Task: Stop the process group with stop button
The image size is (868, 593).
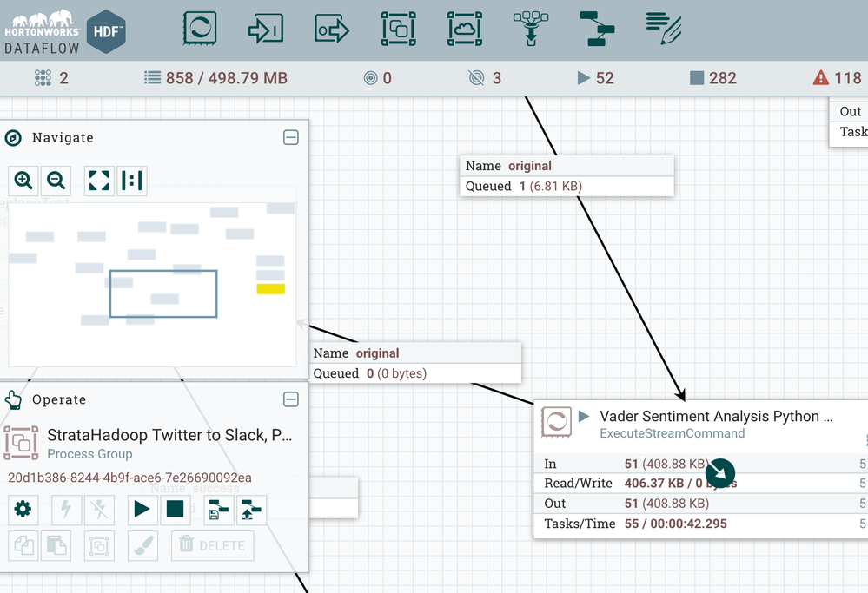Action: [x=175, y=510]
